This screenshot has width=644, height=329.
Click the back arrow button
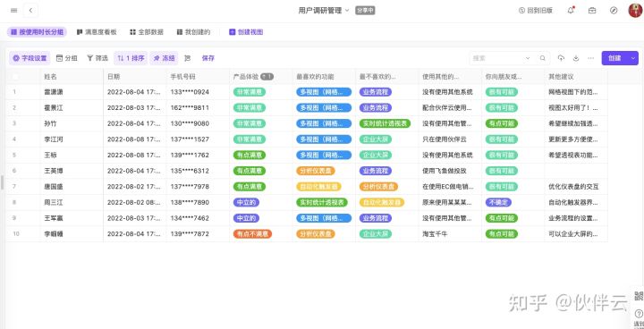coord(30,10)
